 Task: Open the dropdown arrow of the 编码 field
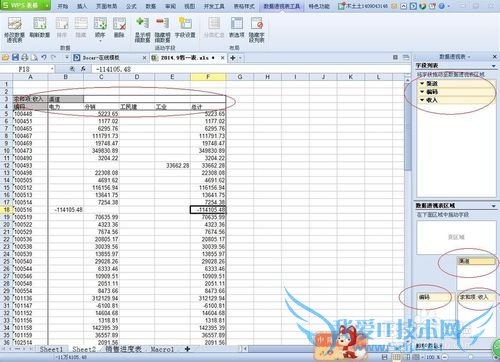[422, 92]
